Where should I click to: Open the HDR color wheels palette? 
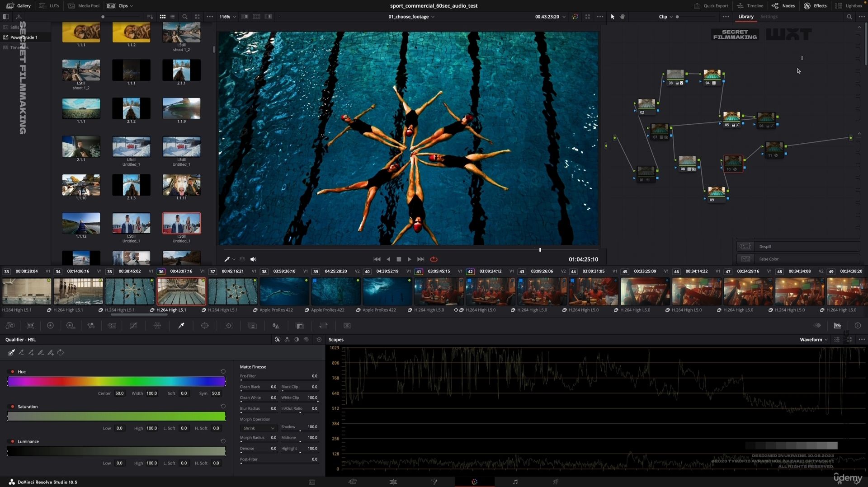70,326
